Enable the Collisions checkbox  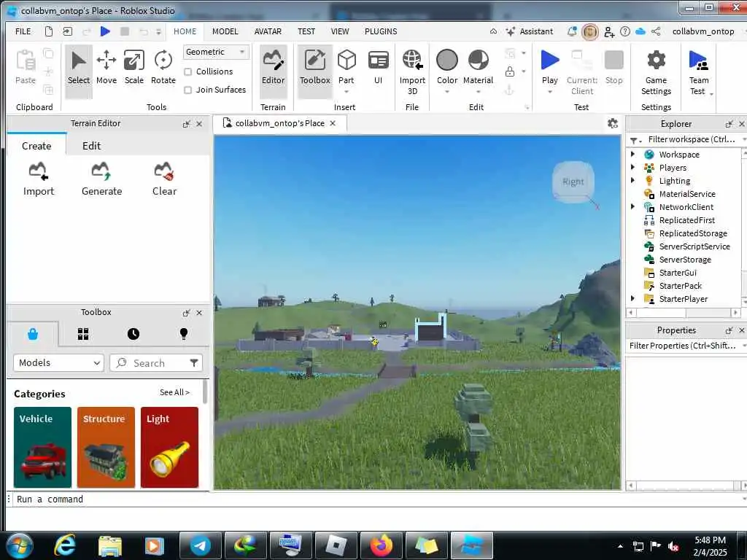click(188, 71)
